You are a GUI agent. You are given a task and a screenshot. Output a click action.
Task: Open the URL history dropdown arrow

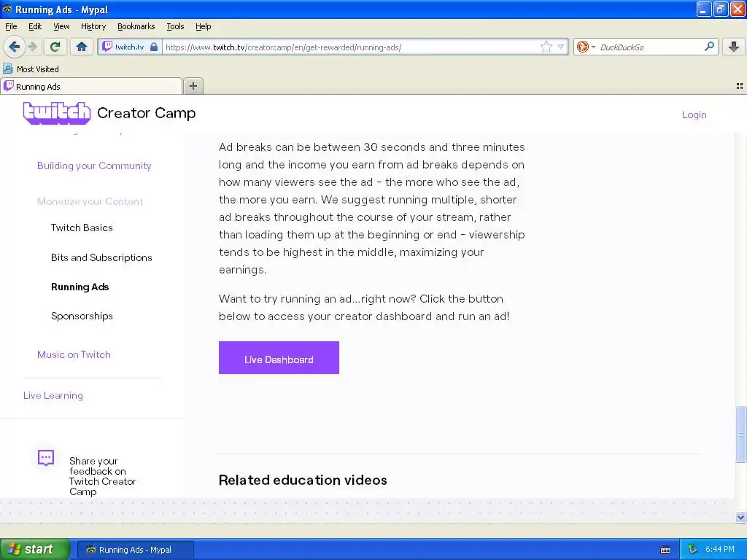[560, 47]
